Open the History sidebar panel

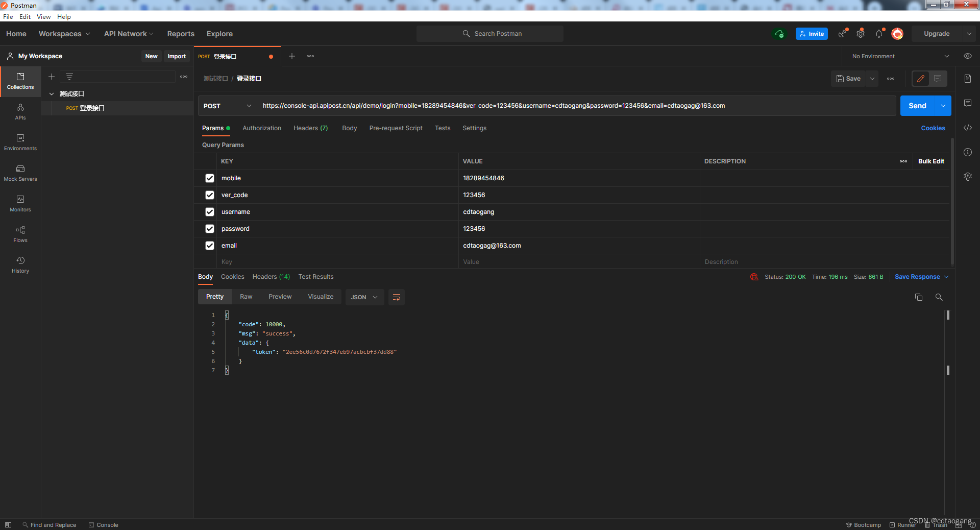point(20,265)
